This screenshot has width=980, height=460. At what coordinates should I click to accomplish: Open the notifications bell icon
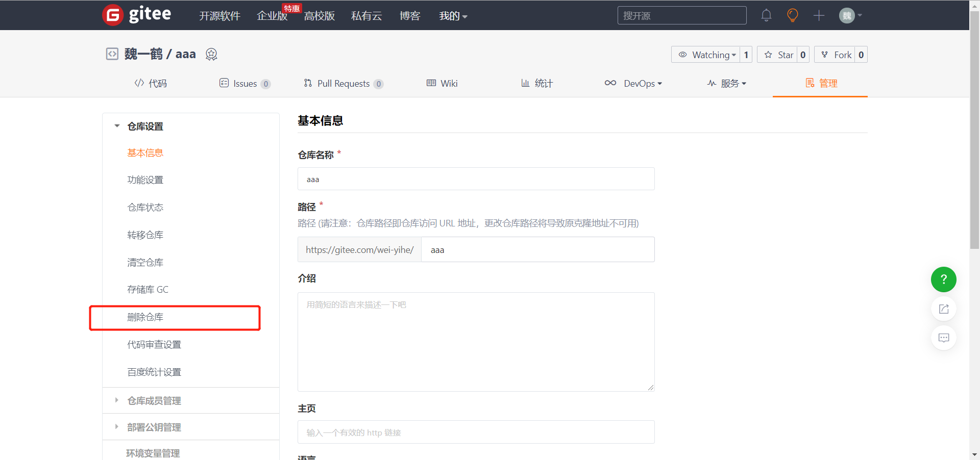[766, 15]
